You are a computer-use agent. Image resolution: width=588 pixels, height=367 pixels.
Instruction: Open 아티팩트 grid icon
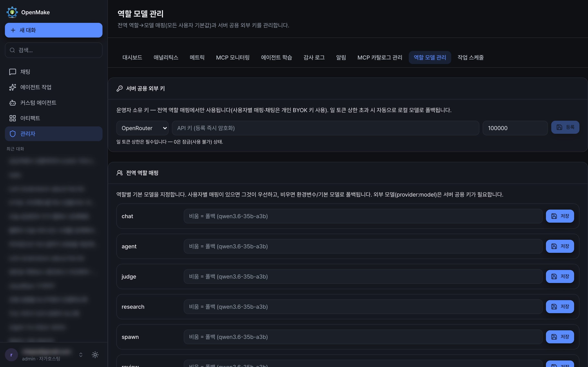13,118
